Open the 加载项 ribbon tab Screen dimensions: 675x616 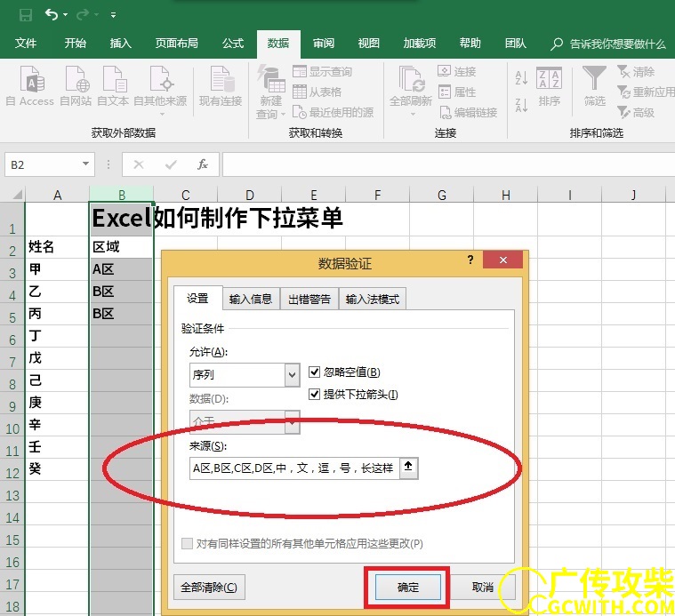pyautogui.click(x=420, y=44)
